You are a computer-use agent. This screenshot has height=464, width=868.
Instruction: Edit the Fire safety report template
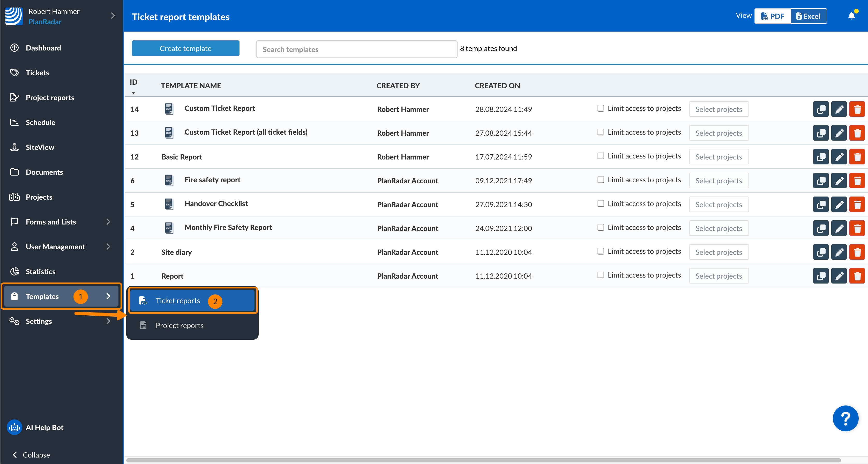(x=839, y=181)
